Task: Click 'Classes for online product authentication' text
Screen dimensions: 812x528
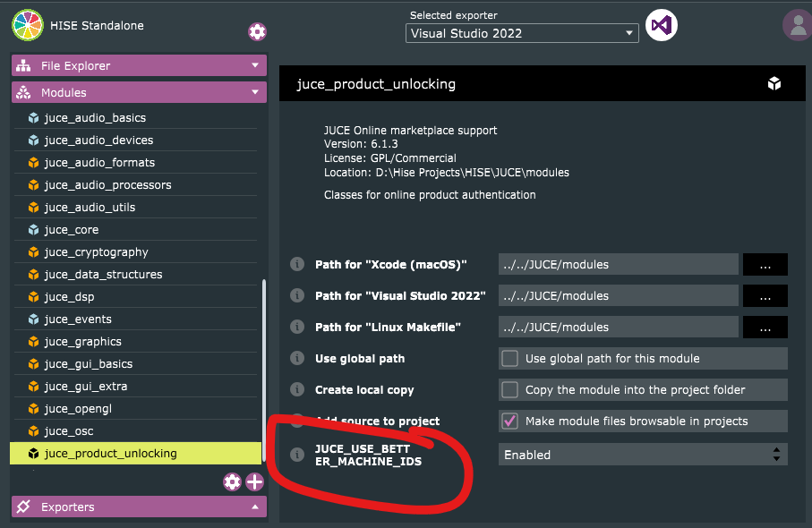Action: tap(430, 194)
